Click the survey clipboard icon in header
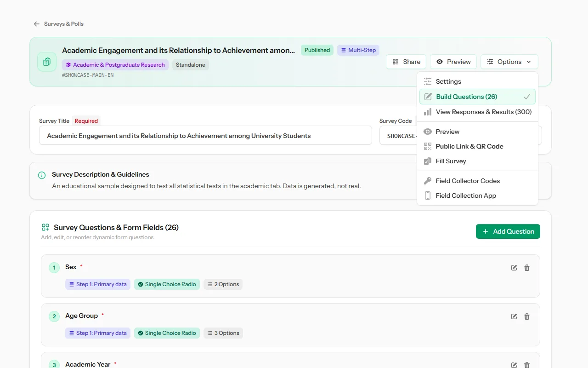 click(x=47, y=62)
